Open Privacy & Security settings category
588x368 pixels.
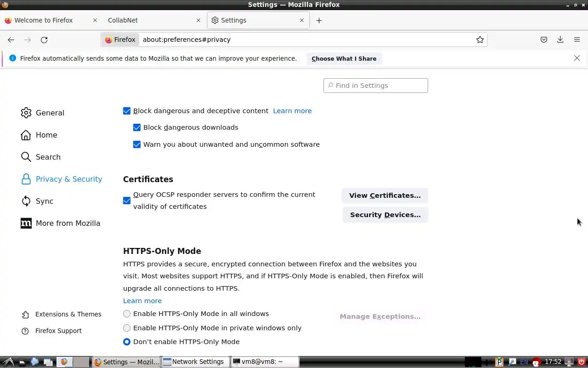pyautogui.click(x=62, y=179)
